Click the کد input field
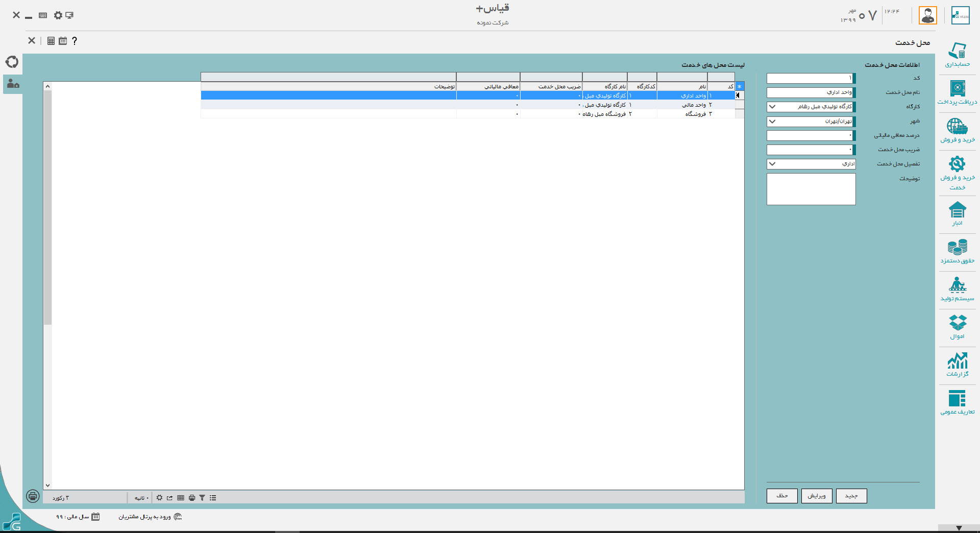Image resolution: width=980 pixels, height=533 pixels. (x=811, y=78)
